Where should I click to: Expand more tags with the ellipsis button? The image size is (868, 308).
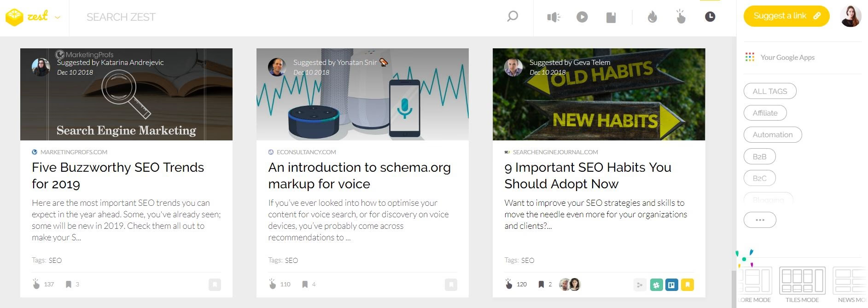[760, 220]
